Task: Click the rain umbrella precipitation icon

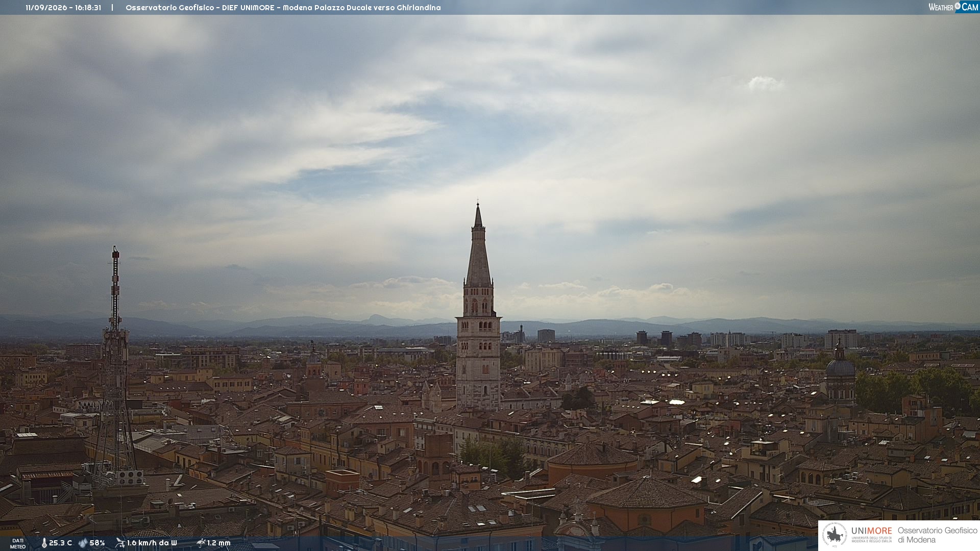Action: click(201, 543)
